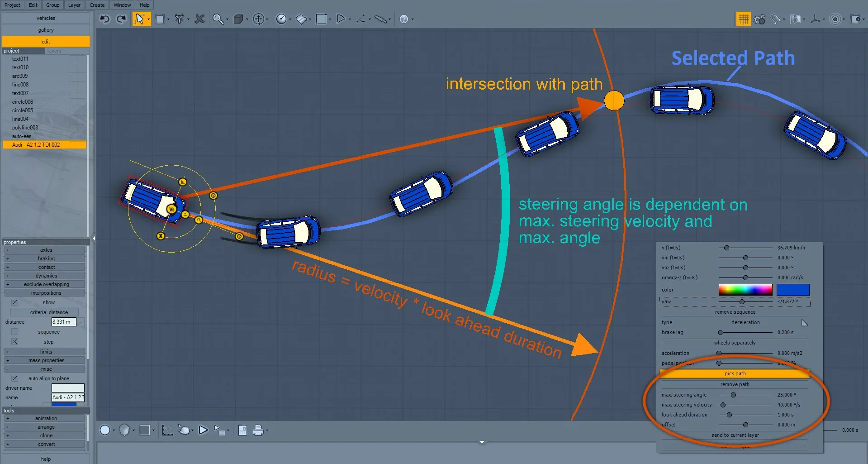Click the X-shaped delete icon
This screenshot has width=868, height=464.
click(199, 19)
